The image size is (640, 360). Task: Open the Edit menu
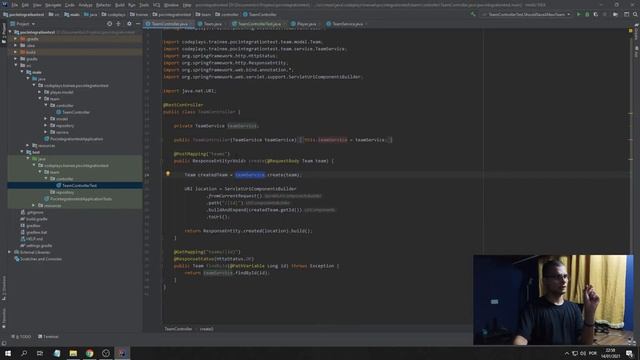click(25, 5)
